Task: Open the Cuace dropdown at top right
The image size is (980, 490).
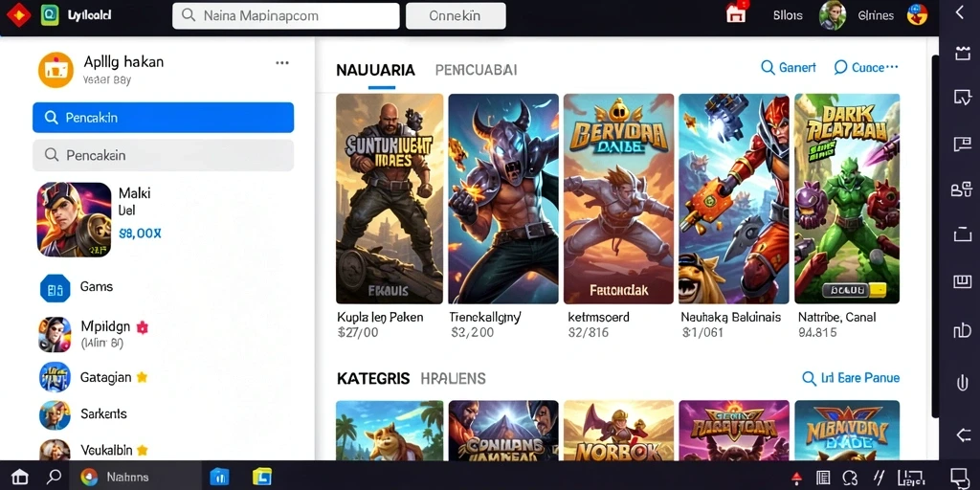Action: pos(866,68)
